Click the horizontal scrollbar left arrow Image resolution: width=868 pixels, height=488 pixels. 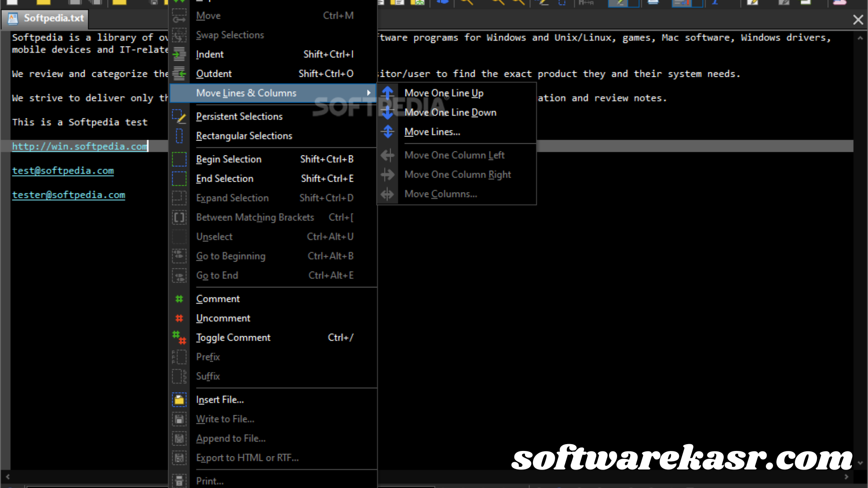click(x=8, y=477)
